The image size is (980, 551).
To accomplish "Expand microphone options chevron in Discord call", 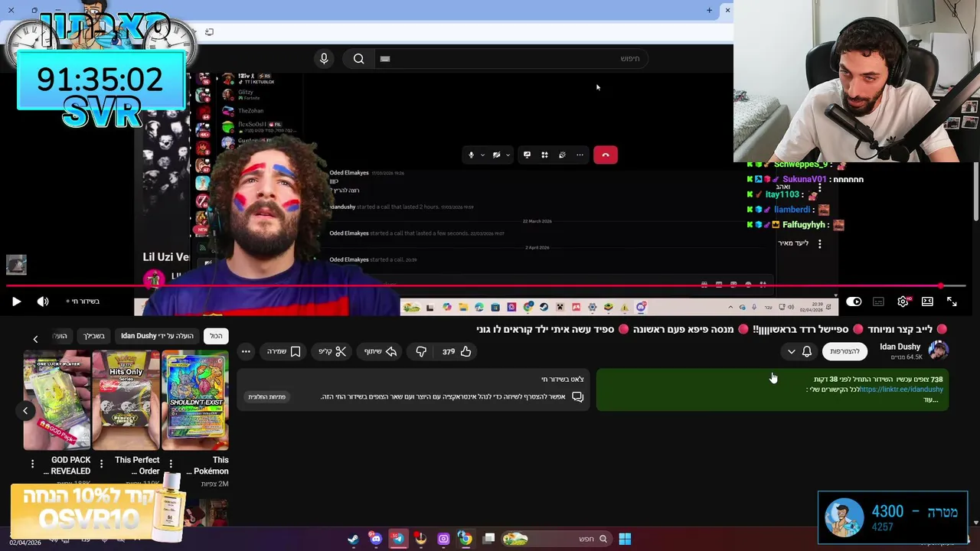I will (x=482, y=155).
